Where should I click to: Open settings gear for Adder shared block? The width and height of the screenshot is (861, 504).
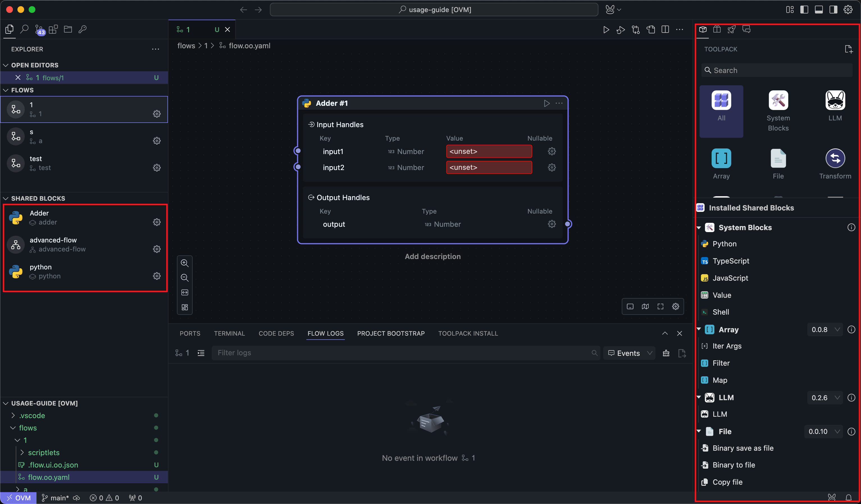(x=156, y=222)
